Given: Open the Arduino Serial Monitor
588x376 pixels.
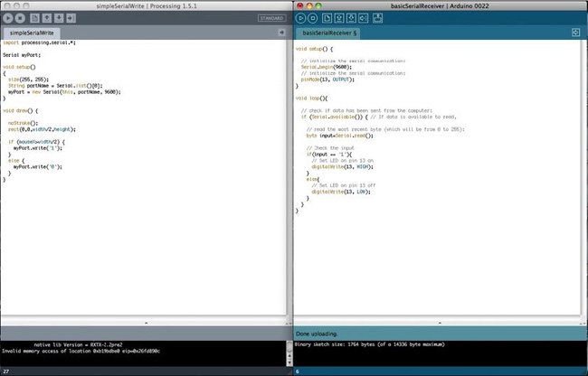Looking at the screenshot, I should [377, 18].
